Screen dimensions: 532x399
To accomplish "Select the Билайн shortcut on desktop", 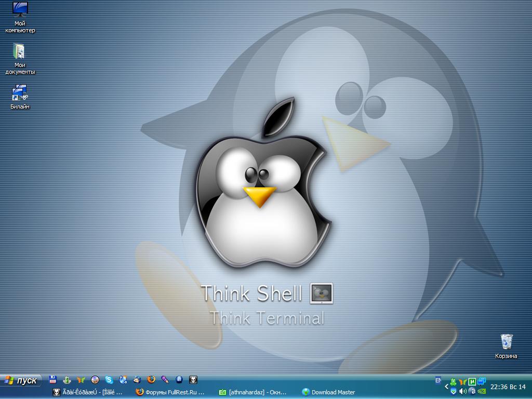I will pos(20,97).
